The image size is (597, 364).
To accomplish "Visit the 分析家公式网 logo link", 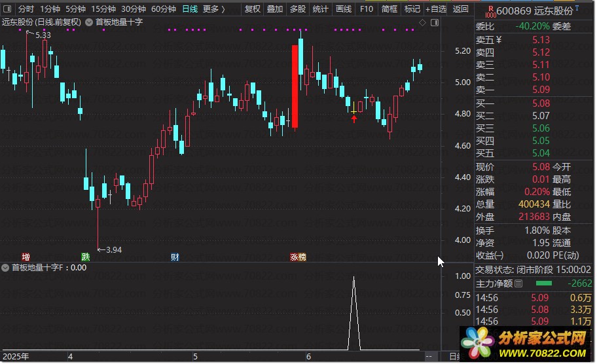I will pyautogui.click(x=526, y=344).
